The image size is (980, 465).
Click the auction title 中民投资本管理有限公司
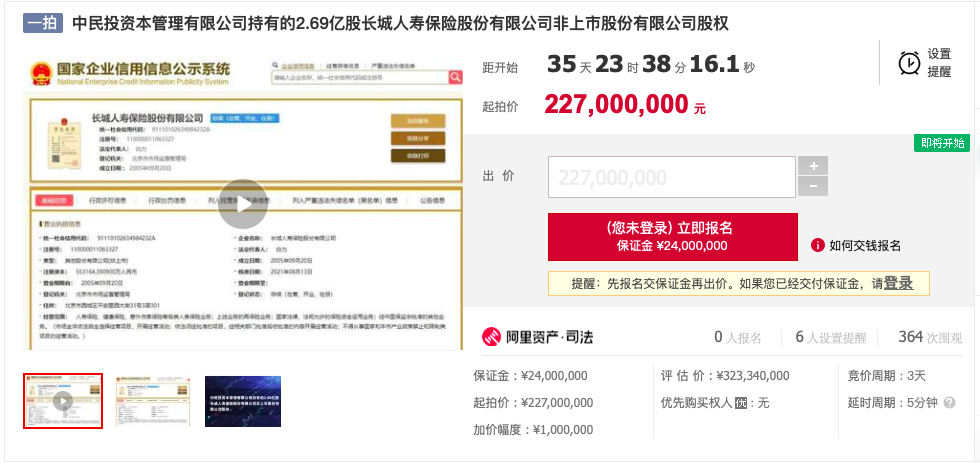coord(401,23)
